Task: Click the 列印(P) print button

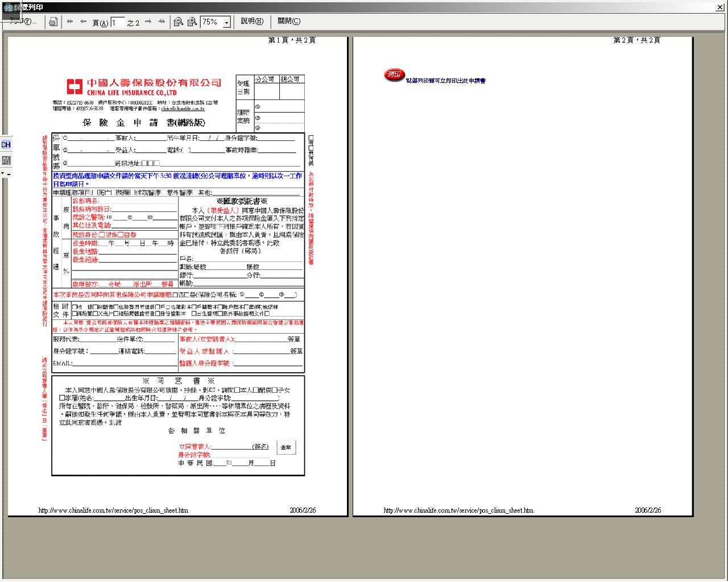Action: 23,22
